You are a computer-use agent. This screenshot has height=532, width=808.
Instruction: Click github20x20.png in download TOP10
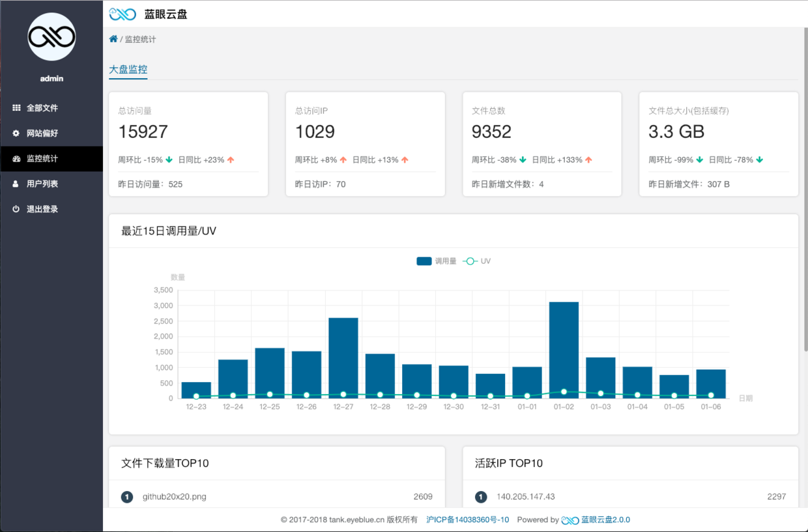click(175, 497)
